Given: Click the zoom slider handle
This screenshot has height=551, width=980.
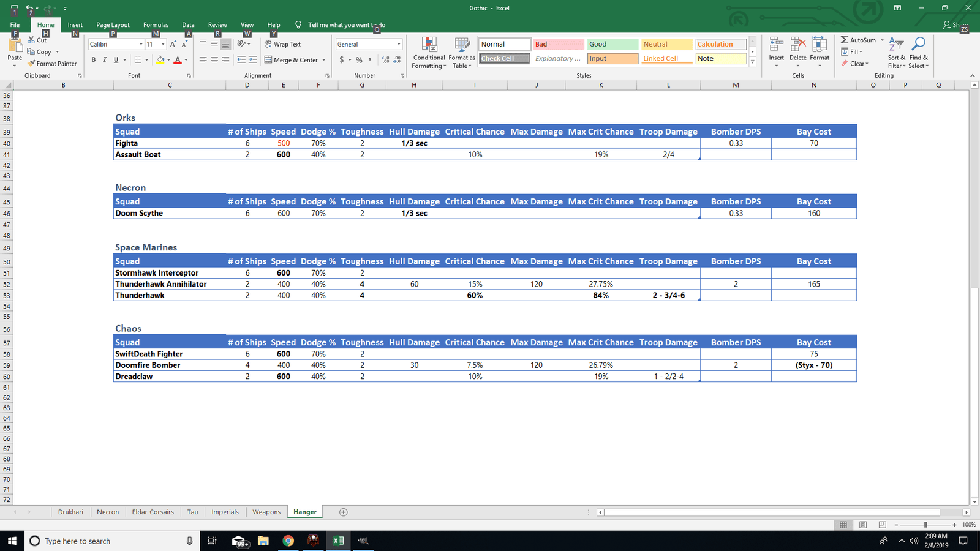Looking at the screenshot, I should point(925,525).
